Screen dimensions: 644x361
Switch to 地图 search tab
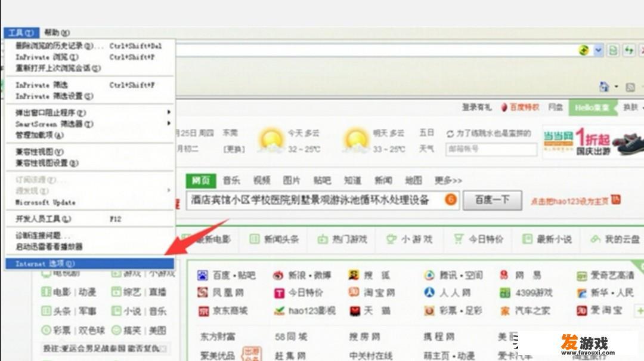(x=413, y=180)
